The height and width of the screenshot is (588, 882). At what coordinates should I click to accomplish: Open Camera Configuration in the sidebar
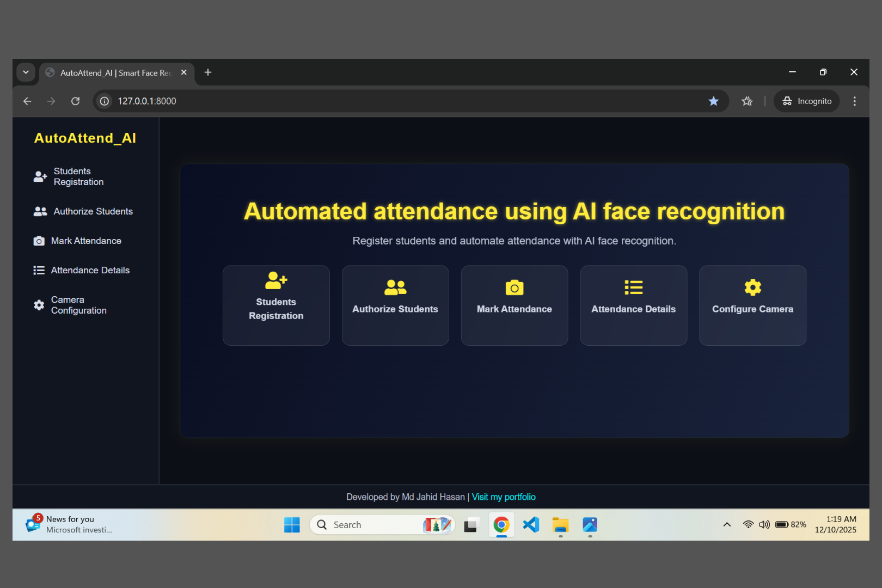pyautogui.click(x=78, y=305)
